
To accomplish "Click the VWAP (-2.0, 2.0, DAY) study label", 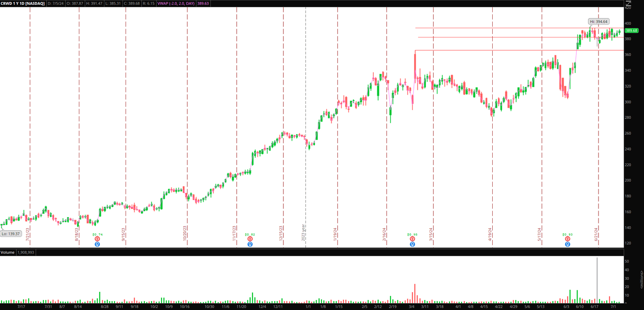I will coord(176,3).
